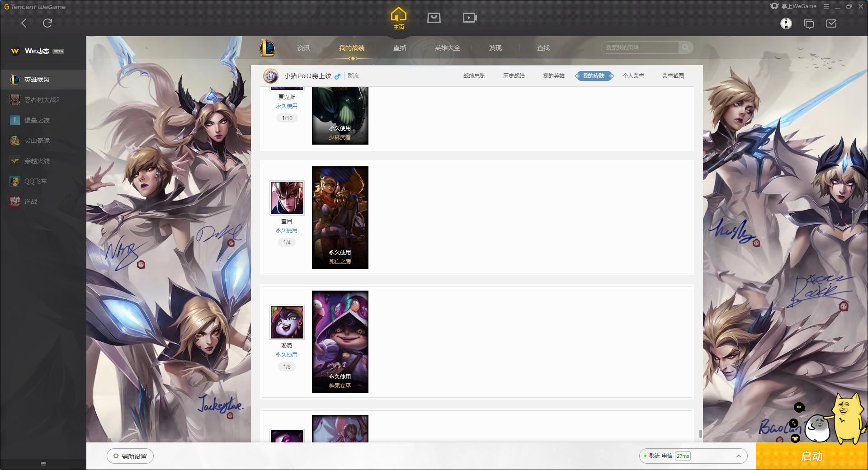Open the 发现 tab

[495, 48]
